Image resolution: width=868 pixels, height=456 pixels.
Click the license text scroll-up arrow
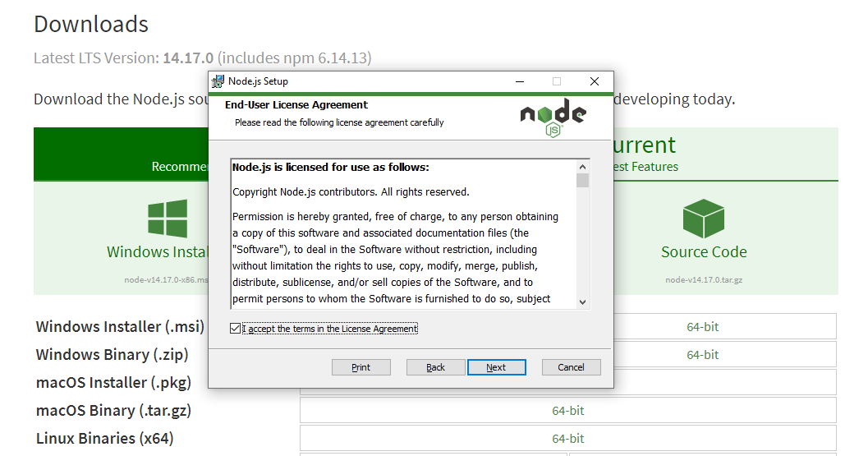(582, 167)
